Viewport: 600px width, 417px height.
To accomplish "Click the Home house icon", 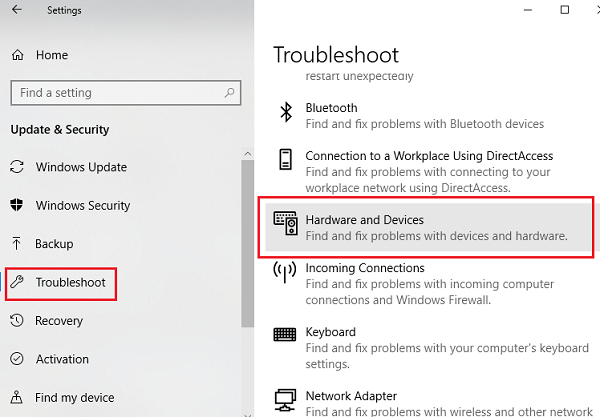I will tap(18, 55).
